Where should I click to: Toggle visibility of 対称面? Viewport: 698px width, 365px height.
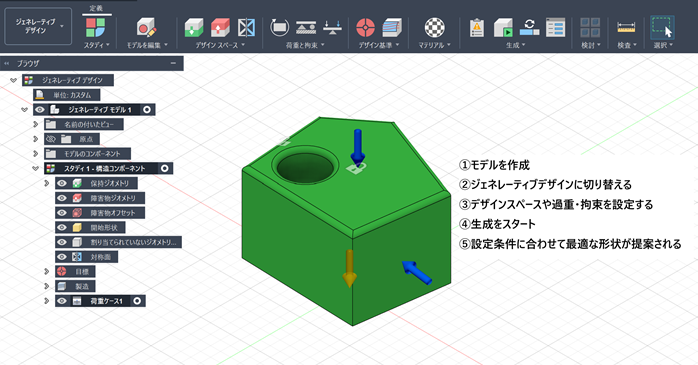coord(62,257)
